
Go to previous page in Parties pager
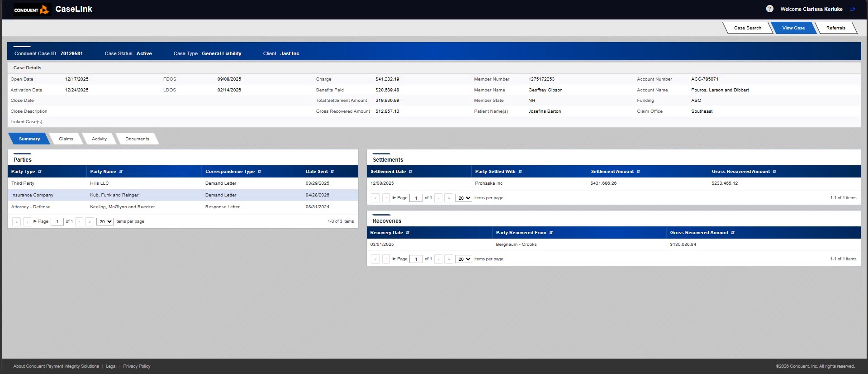[27, 222]
